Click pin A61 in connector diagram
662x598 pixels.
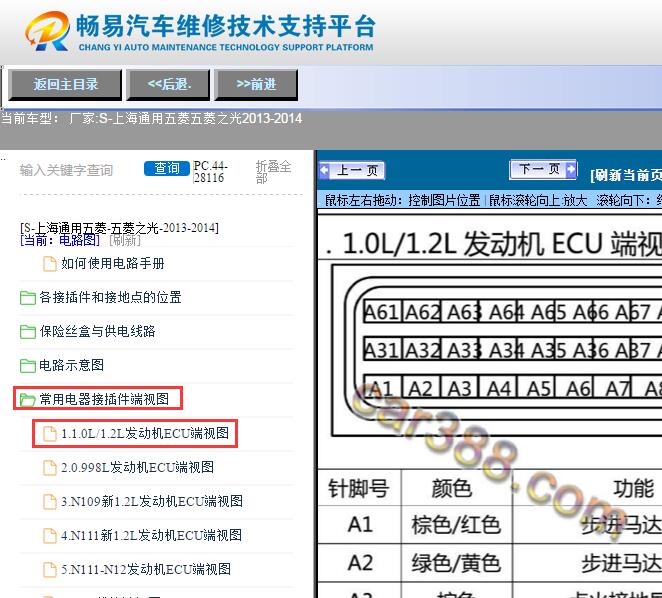(383, 313)
